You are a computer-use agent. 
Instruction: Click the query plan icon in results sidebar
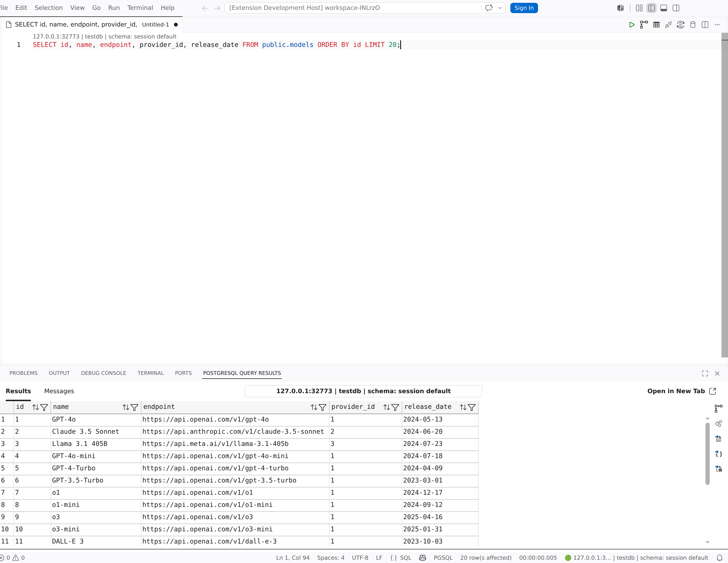coord(718,408)
